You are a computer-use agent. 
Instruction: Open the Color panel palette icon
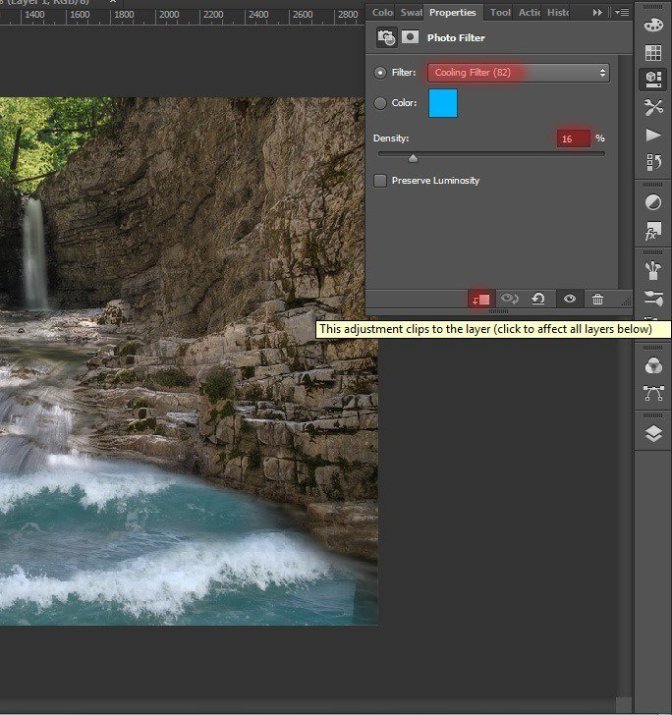pyautogui.click(x=653, y=25)
